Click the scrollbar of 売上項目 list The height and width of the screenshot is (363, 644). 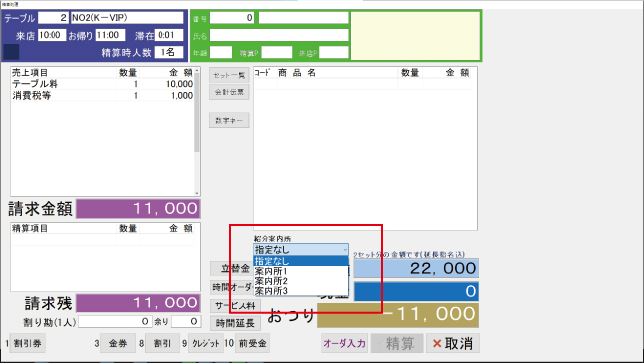pyautogui.click(x=197, y=132)
